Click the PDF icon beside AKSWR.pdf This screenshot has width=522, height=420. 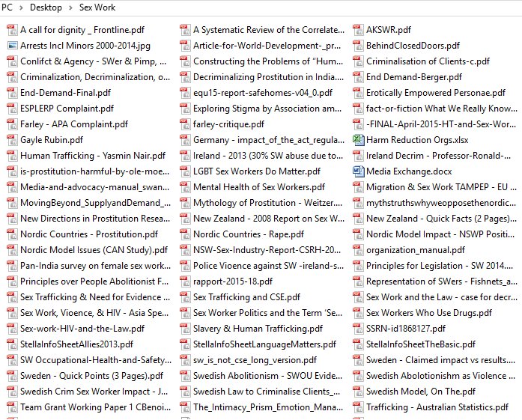click(x=358, y=30)
